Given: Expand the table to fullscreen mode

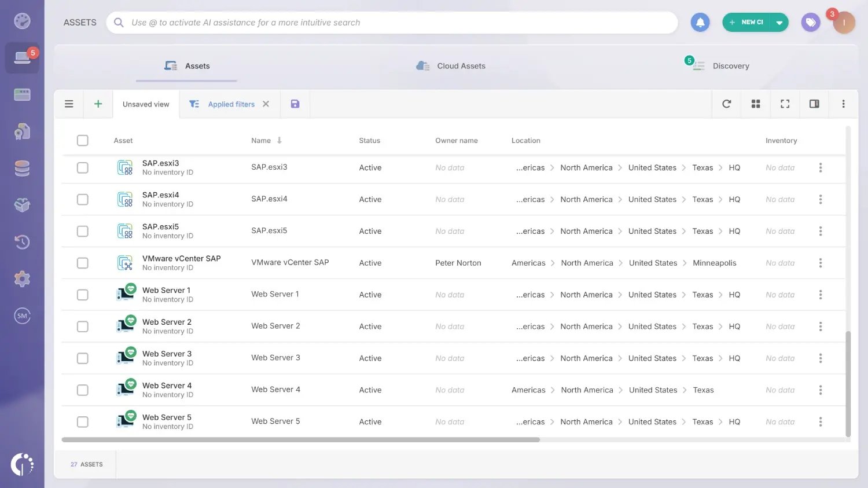Looking at the screenshot, I should [785, 104].
